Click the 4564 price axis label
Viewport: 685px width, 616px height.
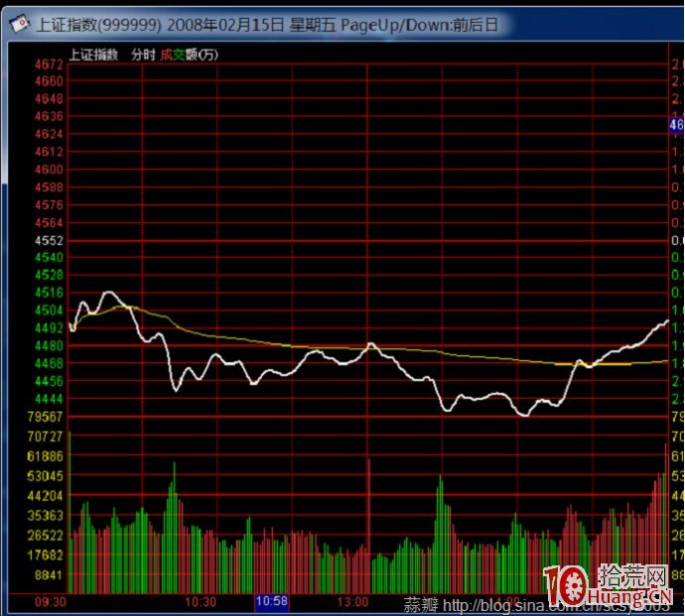[x=49, y=223]
